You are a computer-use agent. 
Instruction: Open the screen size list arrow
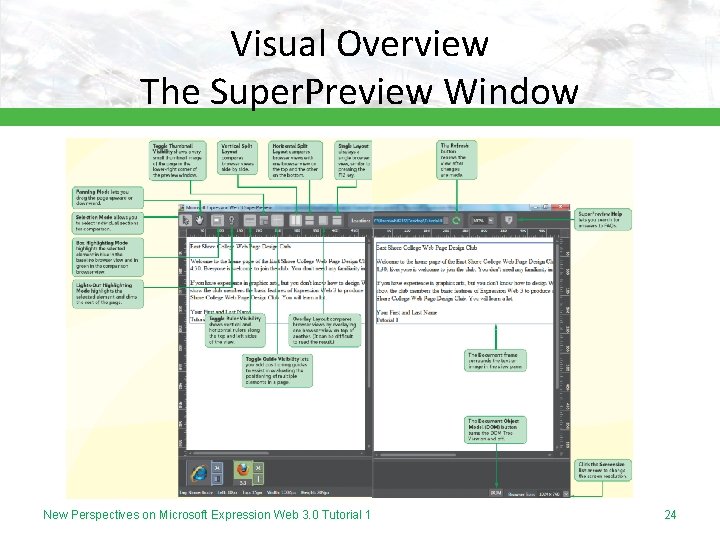pos(566,494)
